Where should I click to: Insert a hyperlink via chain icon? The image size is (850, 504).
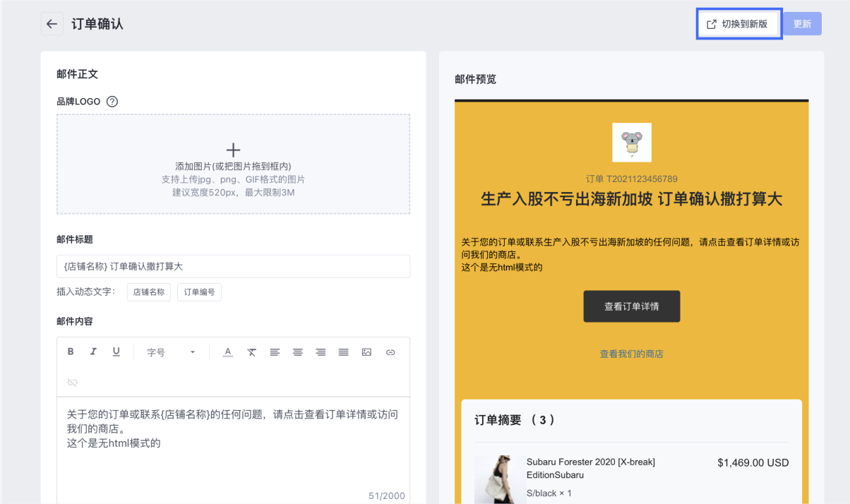(x=390, y=352)
